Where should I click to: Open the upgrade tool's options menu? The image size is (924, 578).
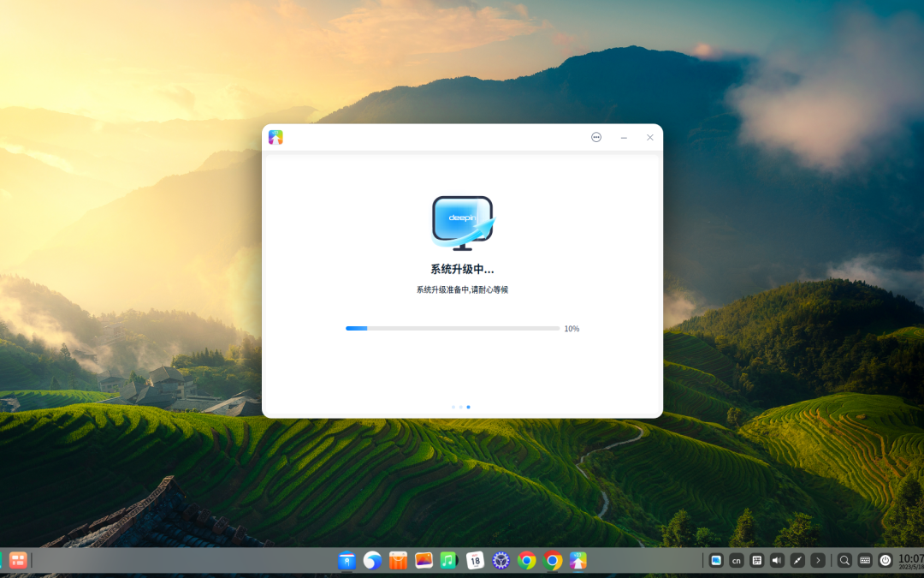point(595,137)
